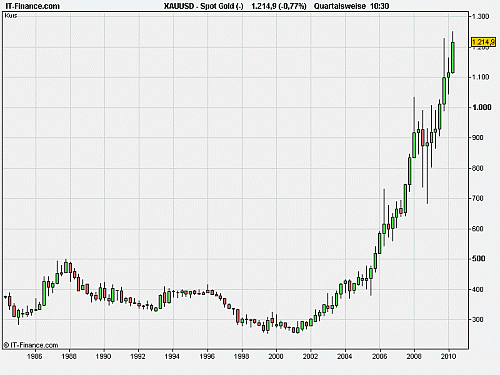Viewport: 500px width, 375px height.
Task: Click the 800 price axis label
Action: (x=478, y=168)
